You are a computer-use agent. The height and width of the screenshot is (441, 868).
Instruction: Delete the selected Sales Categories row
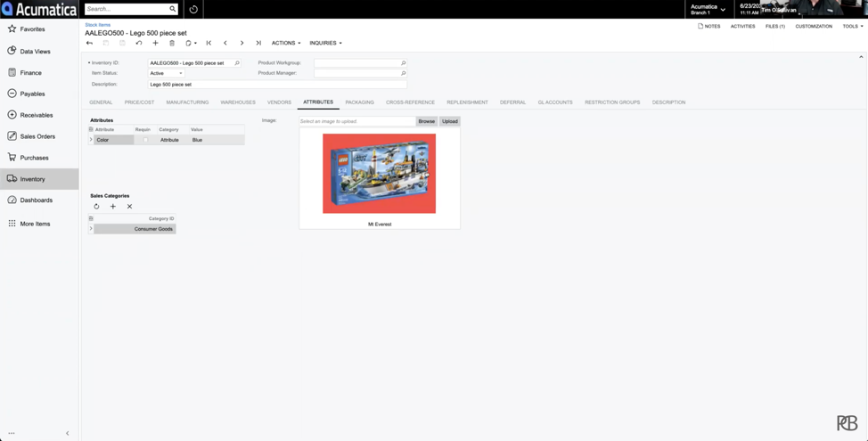click(129, 207)
